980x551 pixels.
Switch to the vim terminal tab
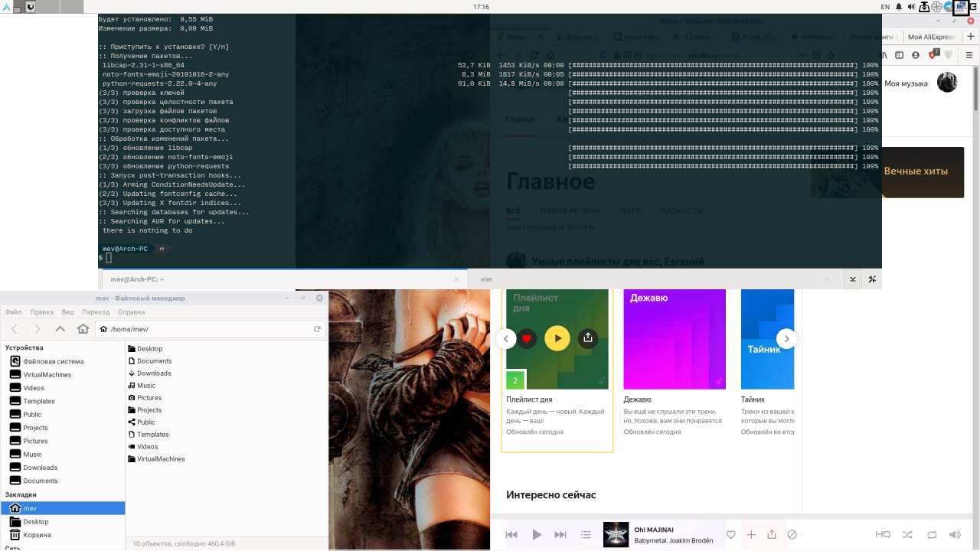(x=653, y=279)
